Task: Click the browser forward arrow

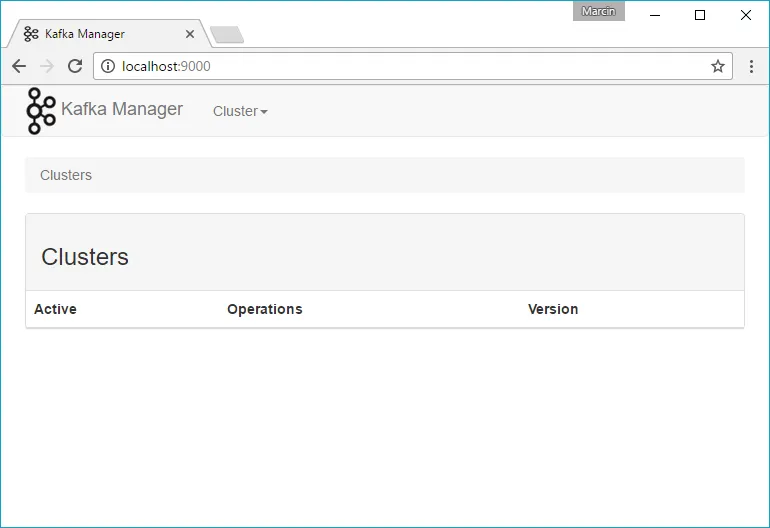Action: [47, 66]
